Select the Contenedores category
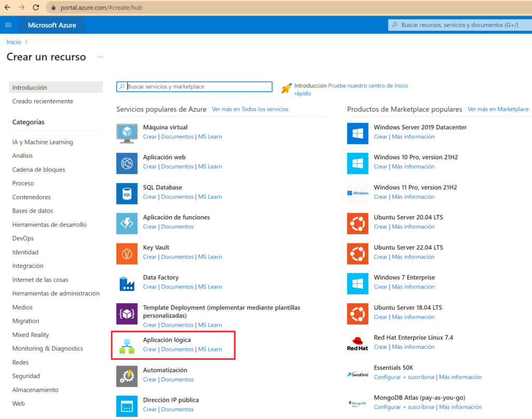Screen dimensions: 532x419 point(32,197)
